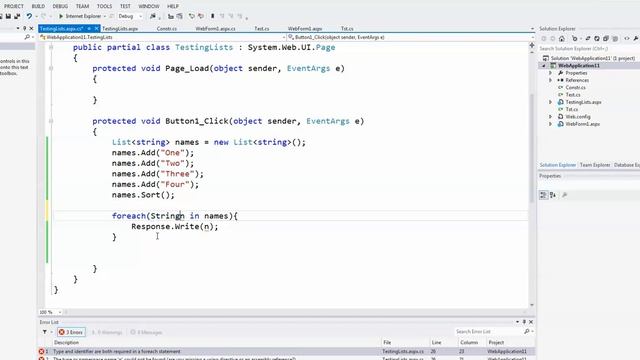Select the Test.cs file in Solution Explorer
640x360 pixels.
(573, 95)
